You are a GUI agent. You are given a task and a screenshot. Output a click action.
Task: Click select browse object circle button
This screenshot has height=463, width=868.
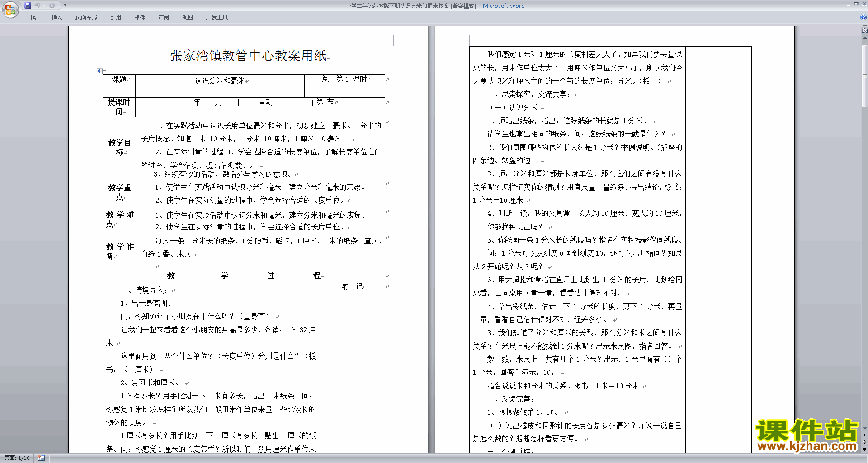point(864,442)
